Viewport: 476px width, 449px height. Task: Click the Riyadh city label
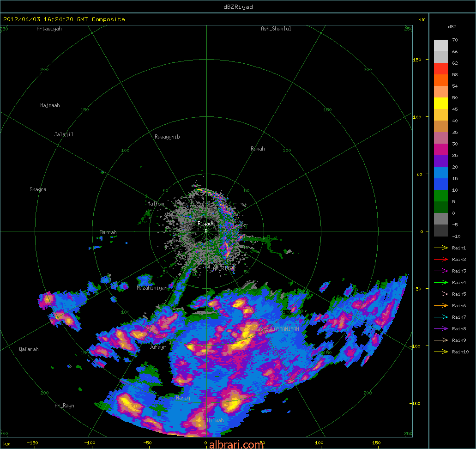click(206, 224)
